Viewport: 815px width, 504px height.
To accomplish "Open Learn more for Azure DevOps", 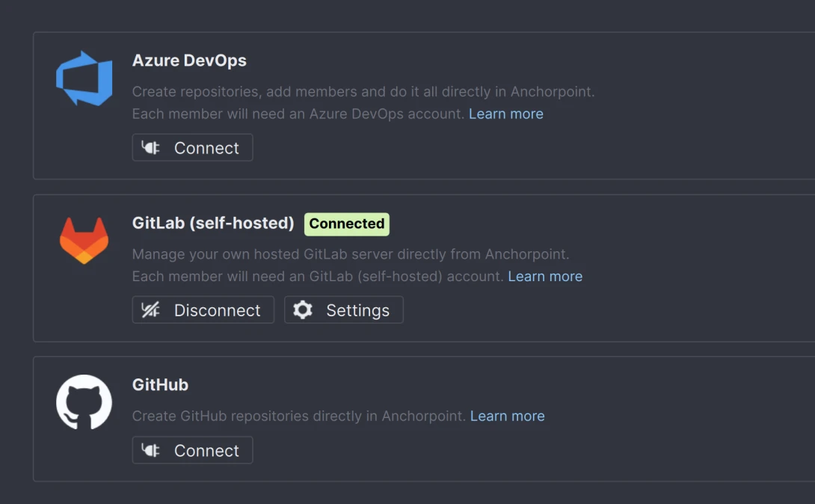I will point(506,114).
